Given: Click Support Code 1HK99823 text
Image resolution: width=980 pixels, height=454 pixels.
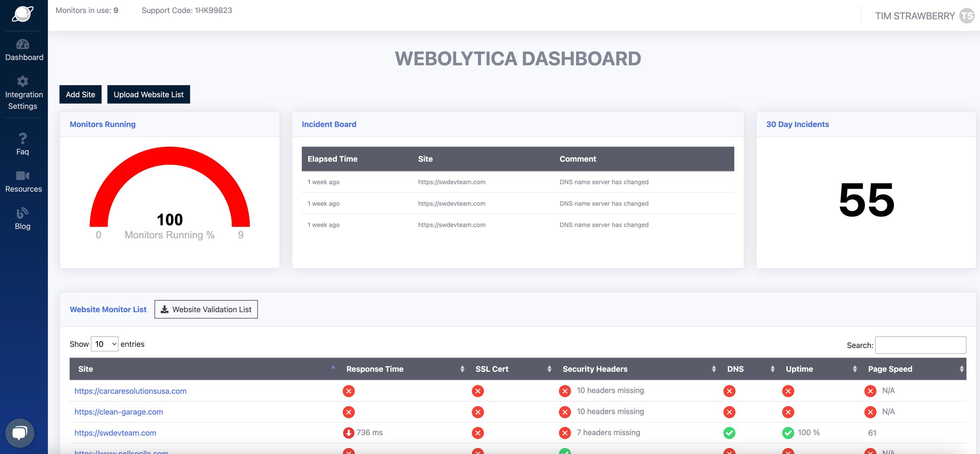Looking at the screenshot, I should click(x=187, y=10).
